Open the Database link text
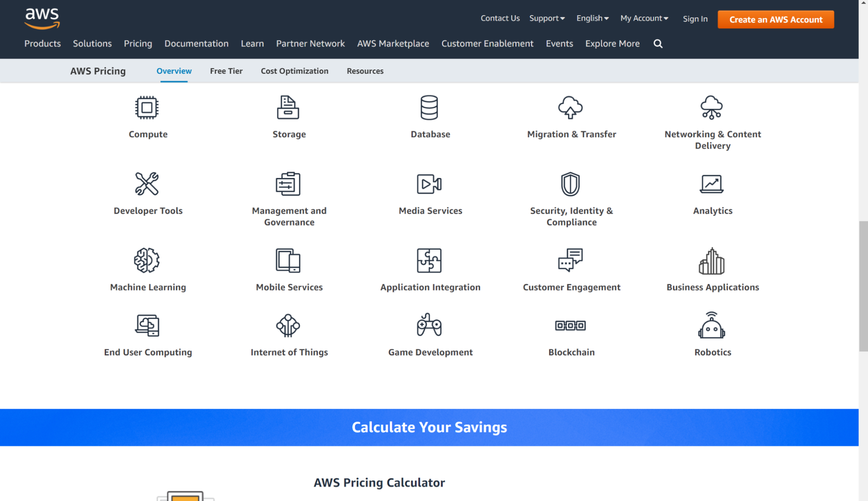This screenshot has height=501, width=868. click(430, 134)
